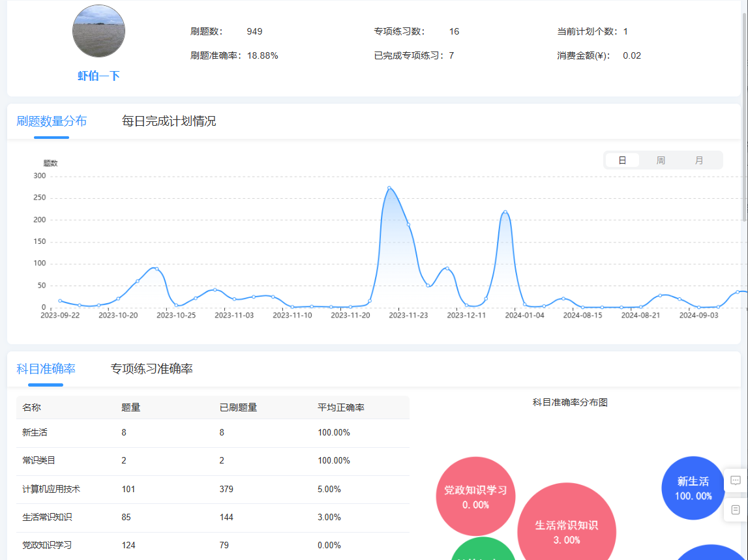This screenshot has width=748, height=560.
Task: Switch chart to 周 weekly view
Action: [x=661, y=160]
